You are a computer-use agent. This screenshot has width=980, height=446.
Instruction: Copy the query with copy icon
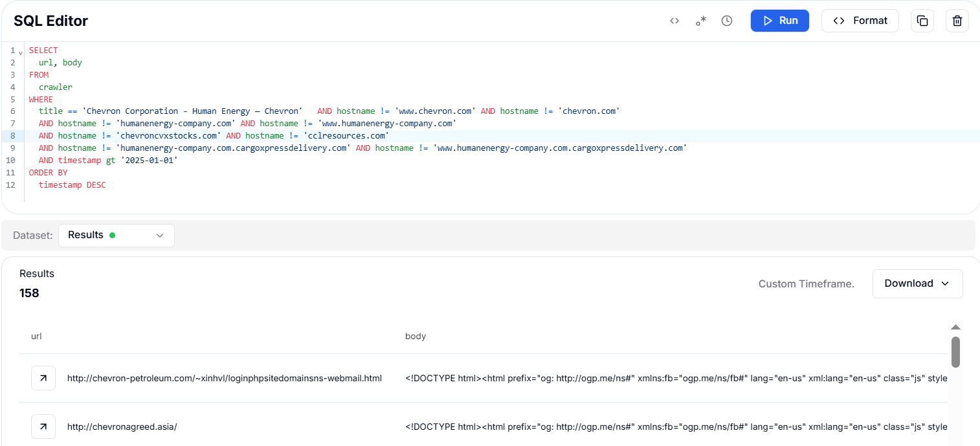click(x=922, y=21)
